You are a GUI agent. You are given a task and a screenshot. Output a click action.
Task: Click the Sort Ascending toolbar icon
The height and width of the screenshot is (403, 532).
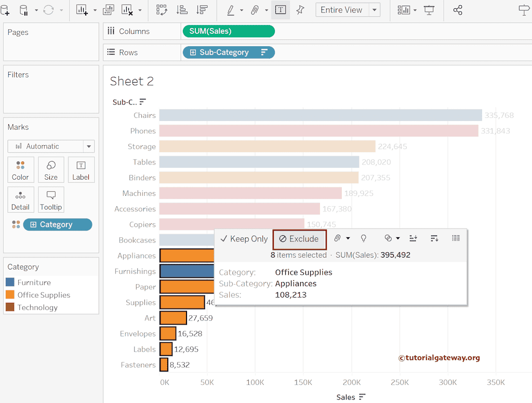[182, 10]
